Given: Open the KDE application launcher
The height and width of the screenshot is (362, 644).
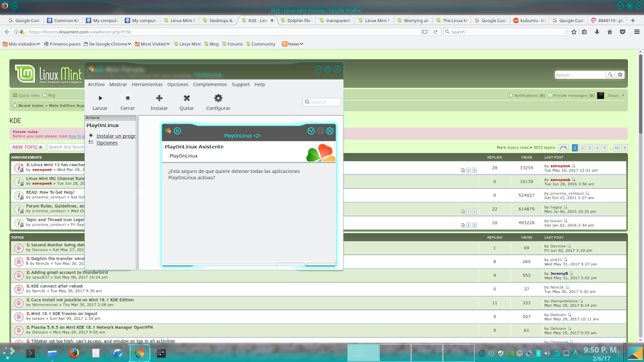Looking at the screenshot, I should click(9, 353).
